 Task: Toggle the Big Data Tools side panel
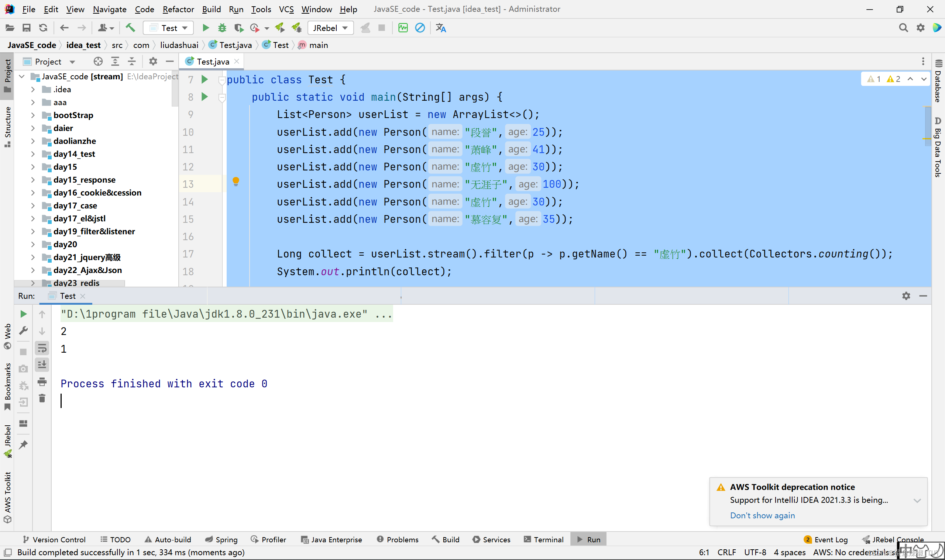point(938,147)
